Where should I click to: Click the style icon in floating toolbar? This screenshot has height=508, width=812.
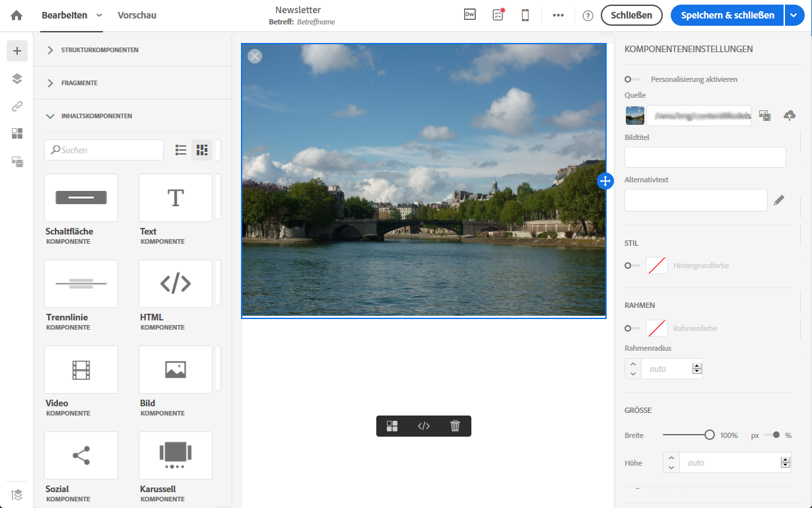392,426
